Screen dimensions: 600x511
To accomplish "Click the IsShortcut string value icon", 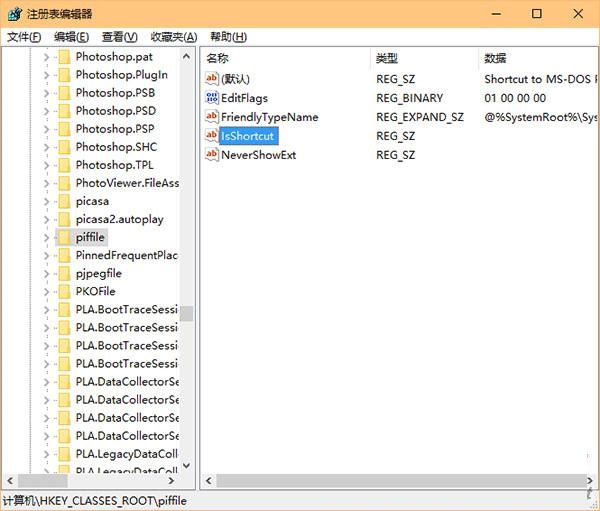I will tap(211, 136).
